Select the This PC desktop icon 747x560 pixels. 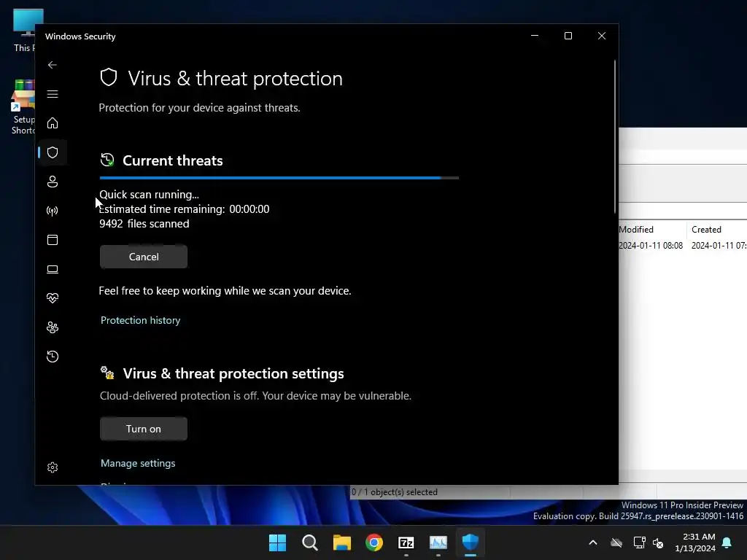[x=24, y=30]
